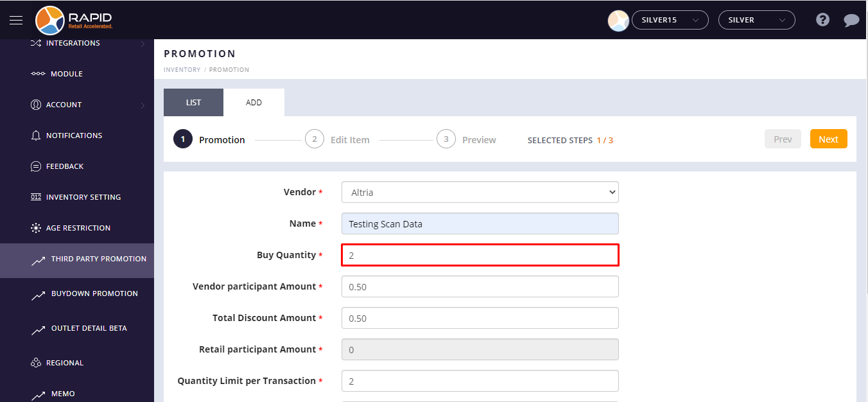Click the Regional icon in sidebar
This screenshot has height=402, width=868.
click(x=36, y=363)
